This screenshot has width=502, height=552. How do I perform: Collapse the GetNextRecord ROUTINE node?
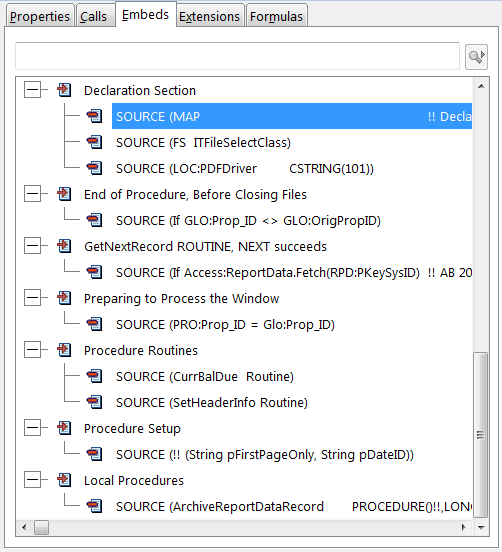coord(32,246)
